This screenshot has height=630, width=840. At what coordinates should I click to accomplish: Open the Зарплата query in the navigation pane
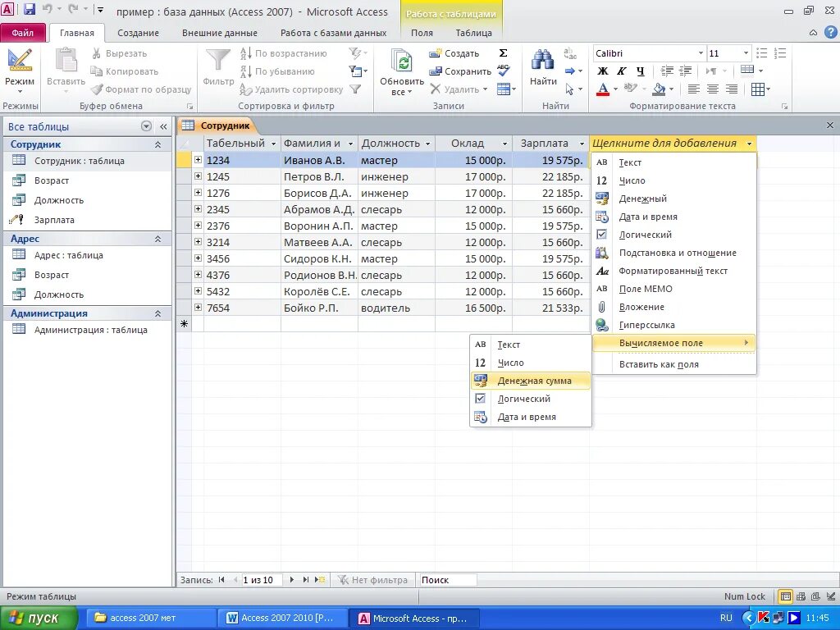coord(88,220)
